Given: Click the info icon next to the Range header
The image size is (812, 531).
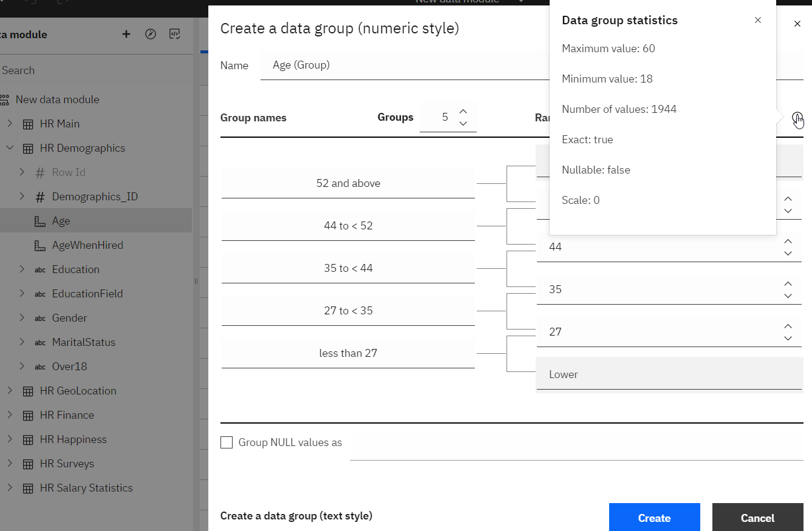Looking at the screenshot, I should (797, 118).
